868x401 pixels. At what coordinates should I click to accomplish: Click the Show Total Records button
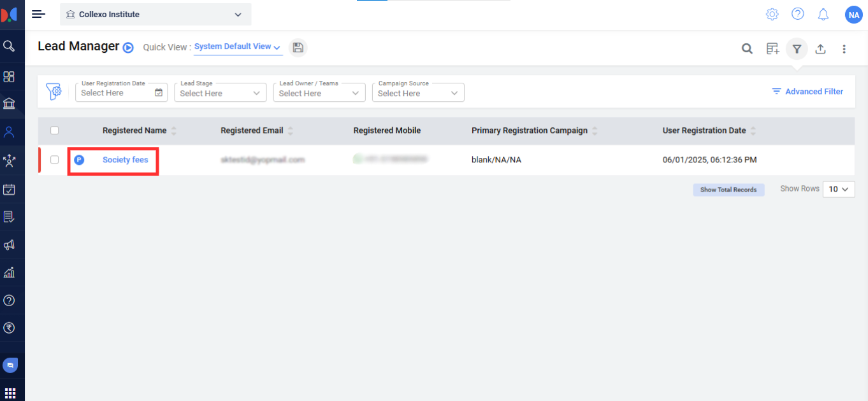tap(728, 190)
